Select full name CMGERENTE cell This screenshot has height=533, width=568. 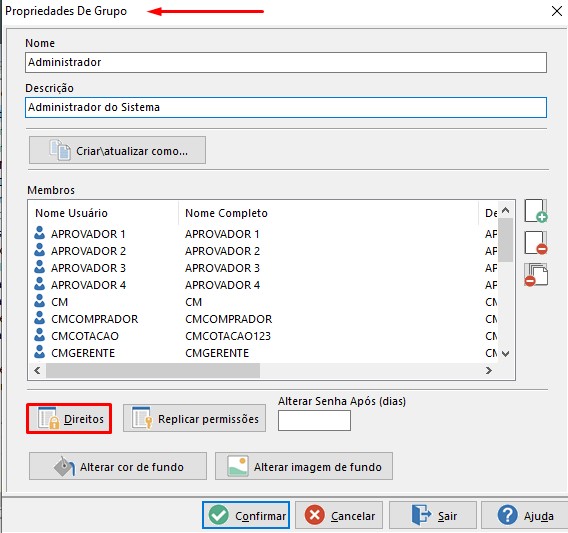pyautogui.click(x=217, y=353)
